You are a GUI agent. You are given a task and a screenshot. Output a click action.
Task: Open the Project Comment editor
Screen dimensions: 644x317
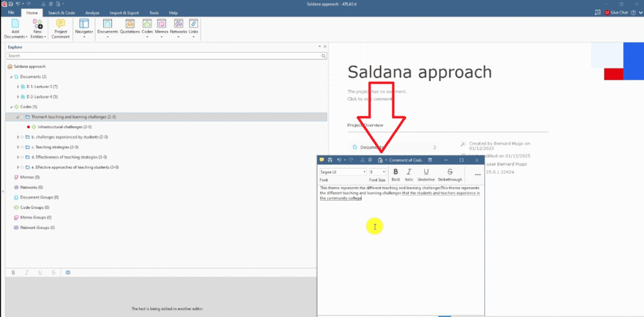click(61, 25)
